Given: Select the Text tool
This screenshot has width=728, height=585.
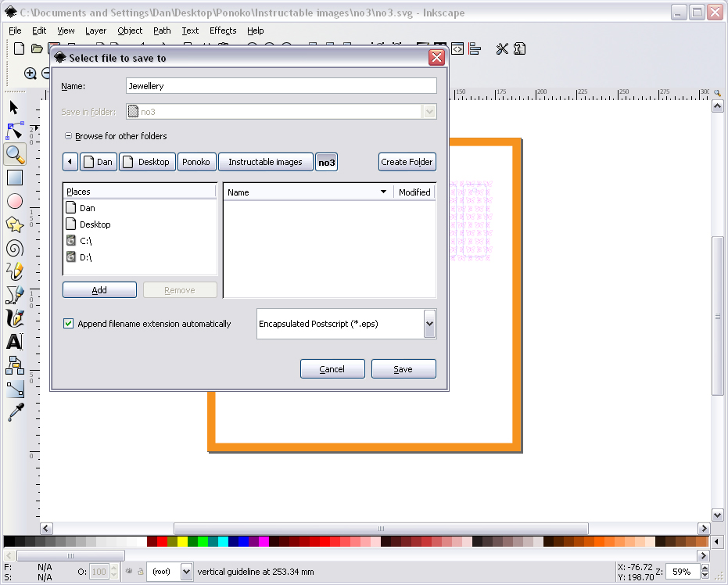Looking at the screenshot, I should point(15,342).
